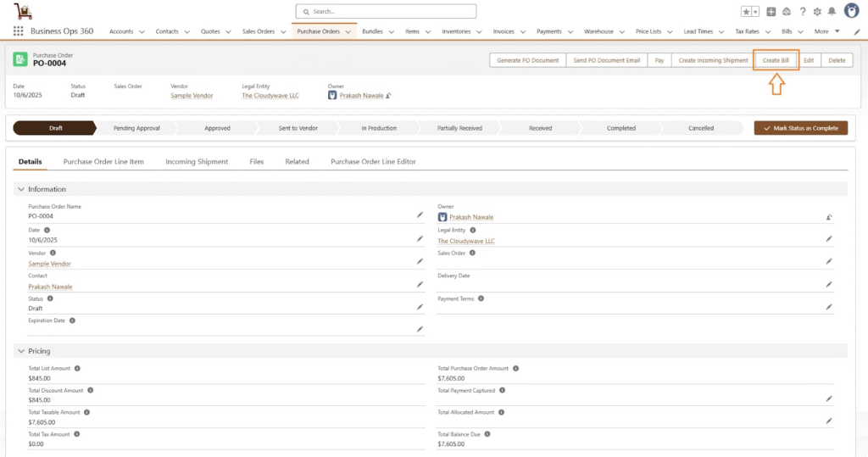The image size is (868, 457).
Task: Click the user avatar profile icon
Action: (x=851, y=11)
